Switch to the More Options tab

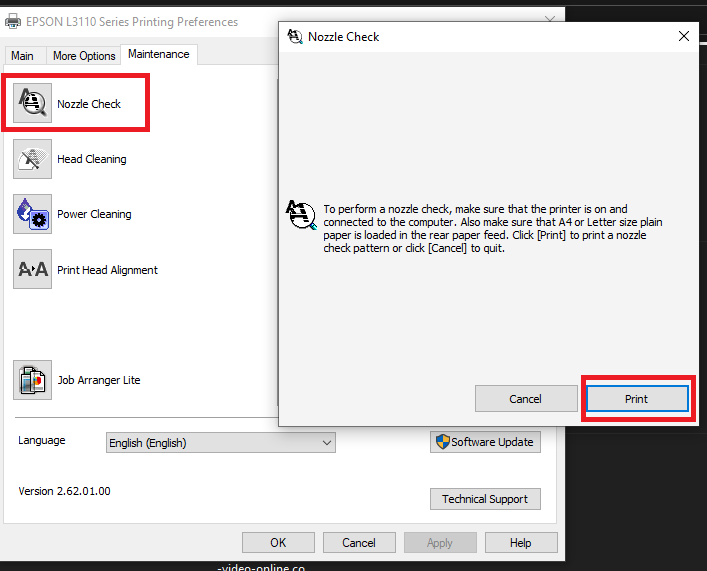[84, 56]
